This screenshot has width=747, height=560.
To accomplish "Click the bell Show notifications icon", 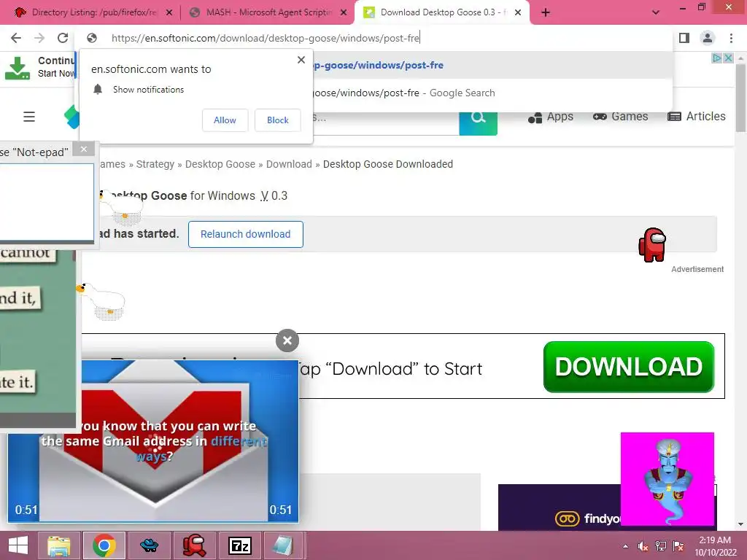I will pos(98,89).
